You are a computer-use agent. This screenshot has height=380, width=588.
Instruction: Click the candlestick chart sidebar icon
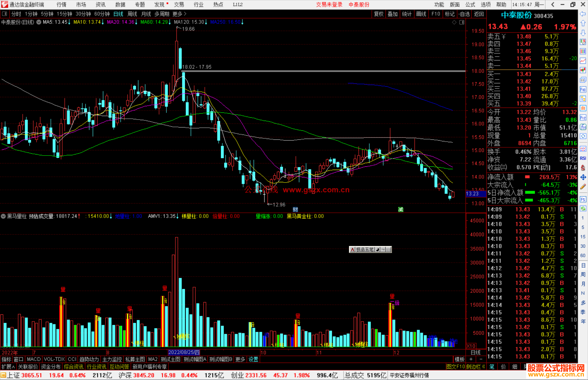583,70
